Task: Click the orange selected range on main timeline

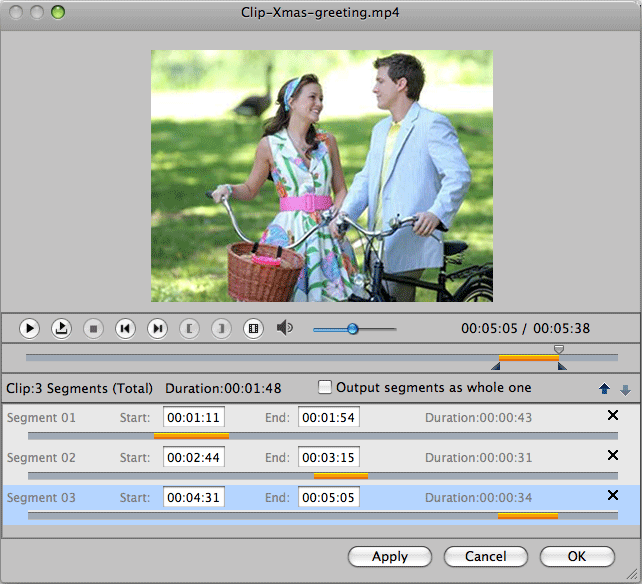Action: point(529,358)
